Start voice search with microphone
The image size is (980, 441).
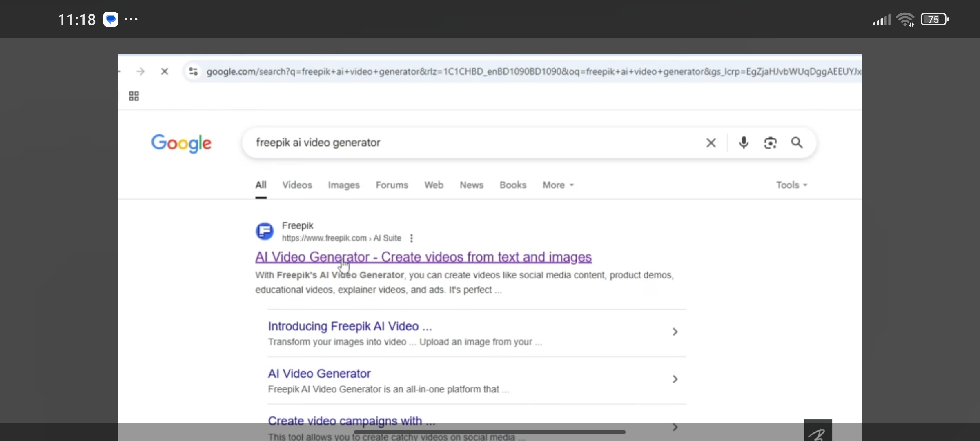744,143
